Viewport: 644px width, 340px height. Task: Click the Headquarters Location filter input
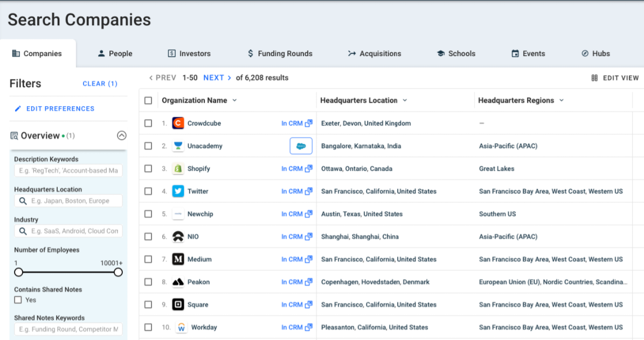[x=68, y=201]
